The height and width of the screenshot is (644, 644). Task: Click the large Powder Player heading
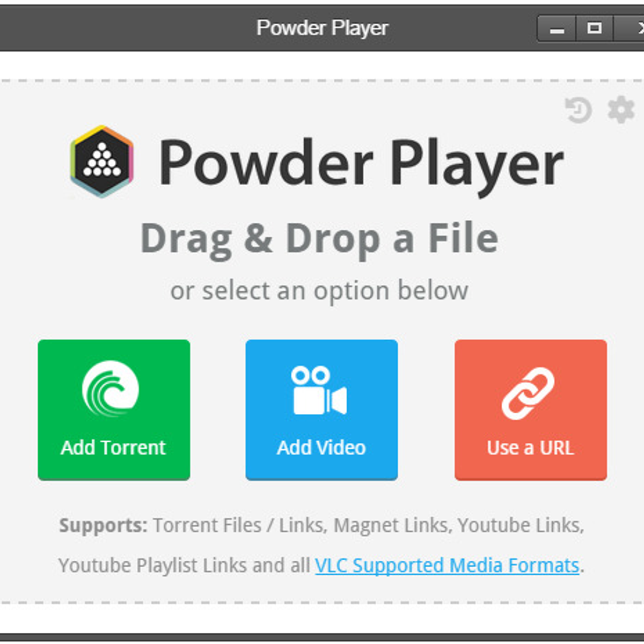click(x=361, y=163)
